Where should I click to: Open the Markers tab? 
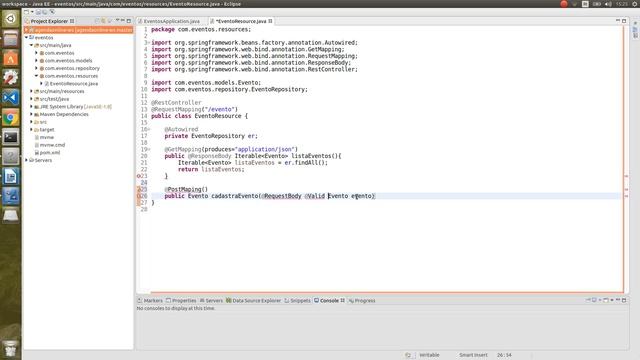coord(150,300)
